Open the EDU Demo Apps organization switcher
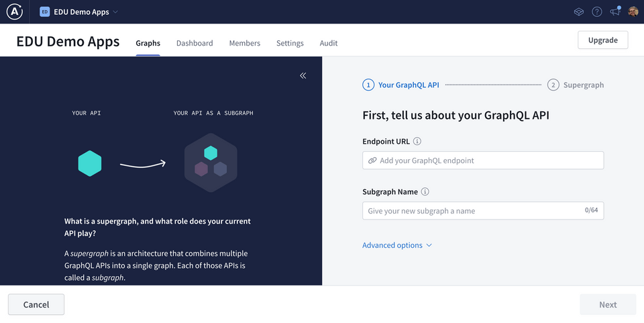Image resolution: width=644 pixels, height=323 pixels. 79,12
